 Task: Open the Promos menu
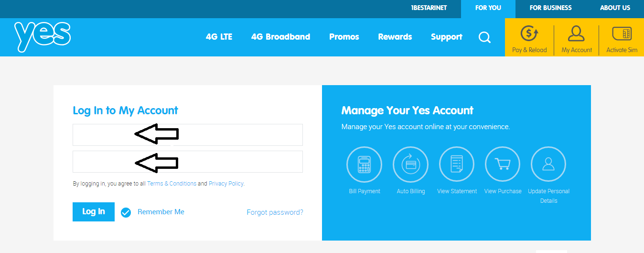(x=344, y=37)
